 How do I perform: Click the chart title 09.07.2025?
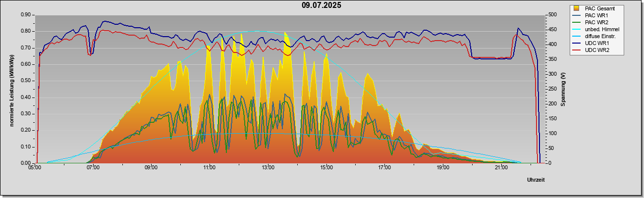[x=322, y=5]
